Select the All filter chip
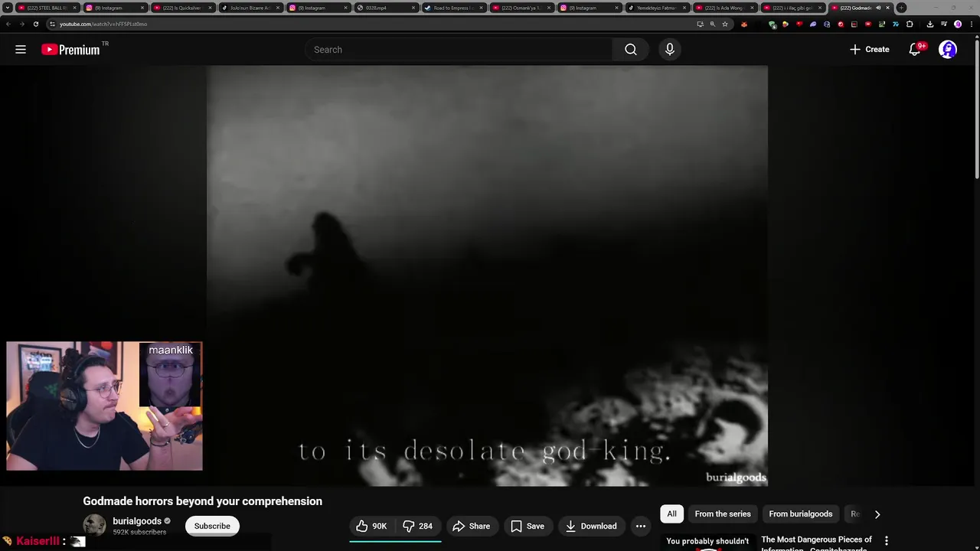Screen dimensions: 980x551 671,514
